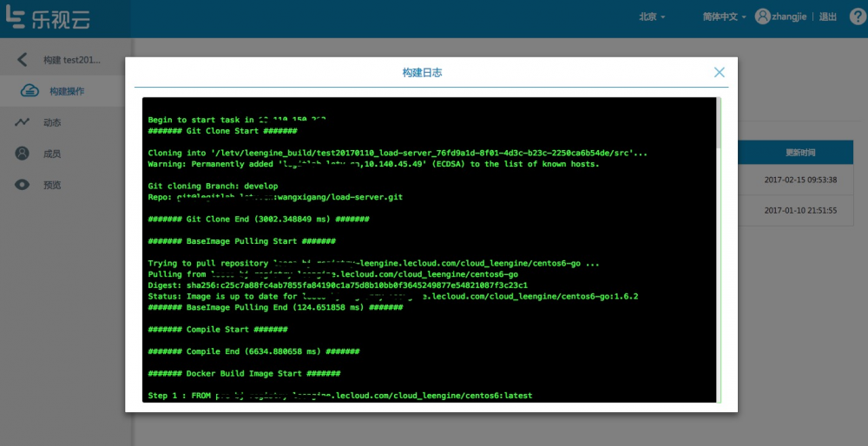This screenshot has height=446, width=868.
Task: Click timestamp 2017-02-15 09:53:38
Action: [800, 180]
